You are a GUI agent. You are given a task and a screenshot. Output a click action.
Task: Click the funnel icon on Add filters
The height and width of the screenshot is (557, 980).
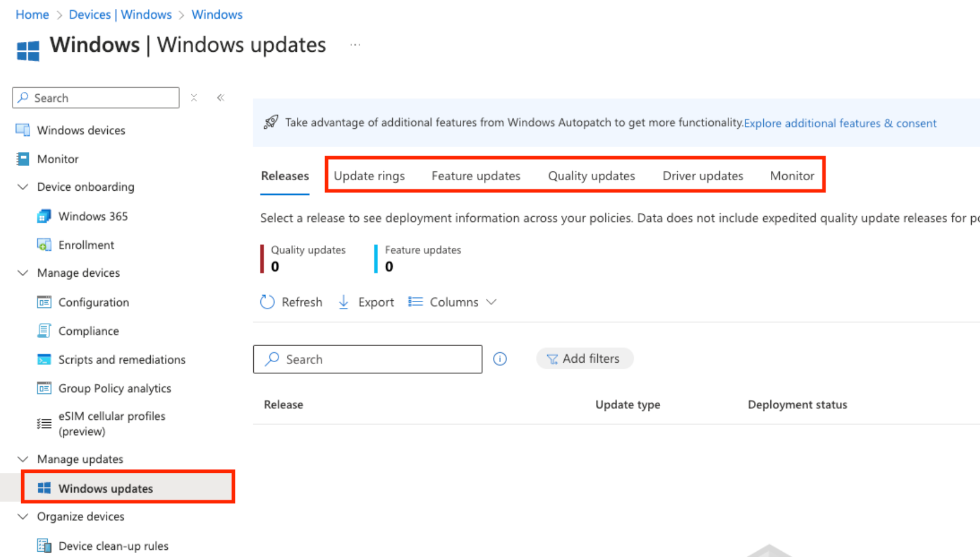pyautogui.click(x=552, y=359)
